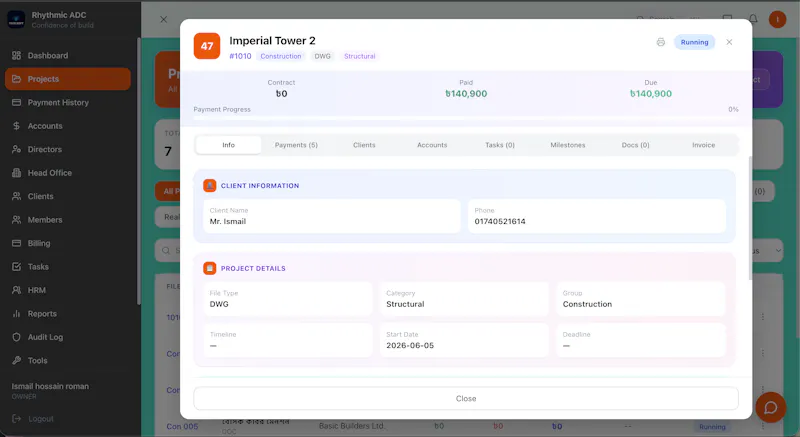
Task: Open Clients sidebar icon
Action: click(16, 196)
